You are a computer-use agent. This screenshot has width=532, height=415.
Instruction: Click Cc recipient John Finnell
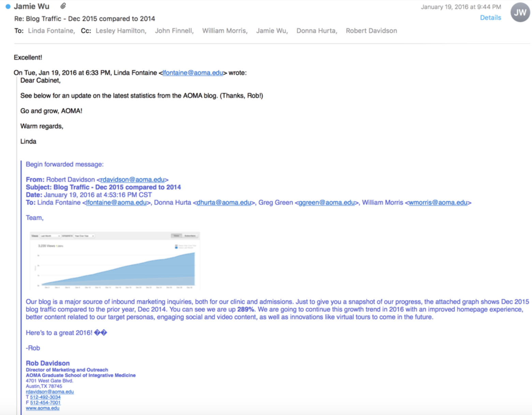click(174, 31)
